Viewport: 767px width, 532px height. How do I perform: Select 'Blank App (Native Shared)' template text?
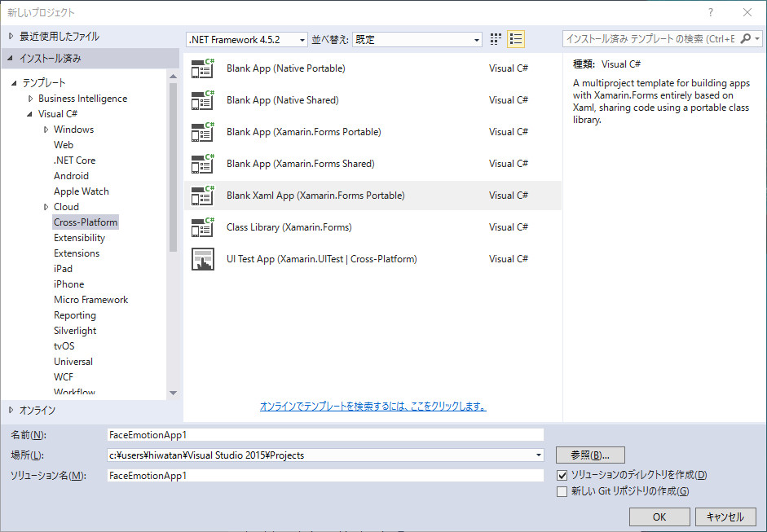283,100
